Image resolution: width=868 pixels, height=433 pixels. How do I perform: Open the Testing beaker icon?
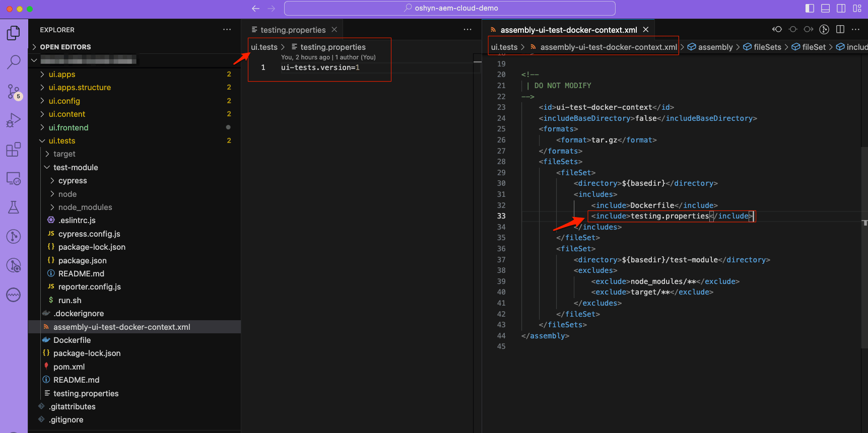coord(14,207)
